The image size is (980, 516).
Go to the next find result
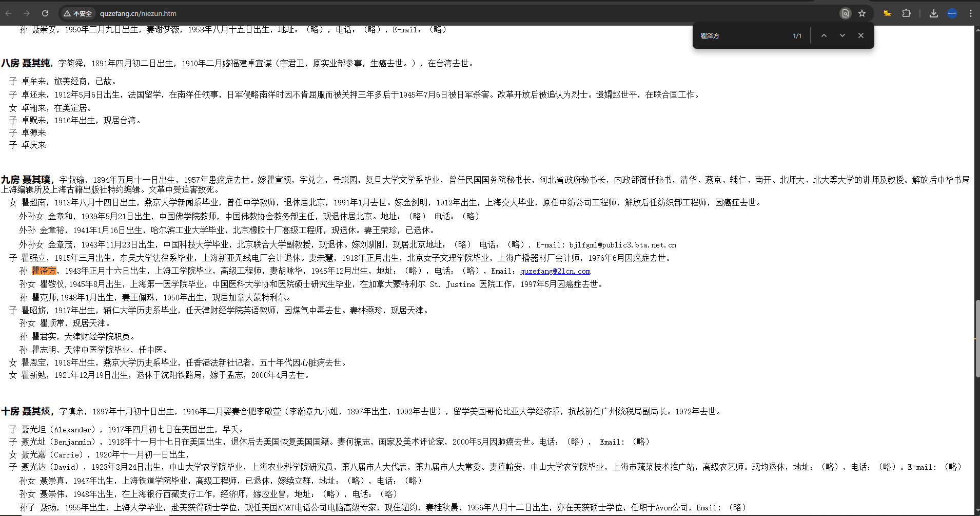click(842, 35)
